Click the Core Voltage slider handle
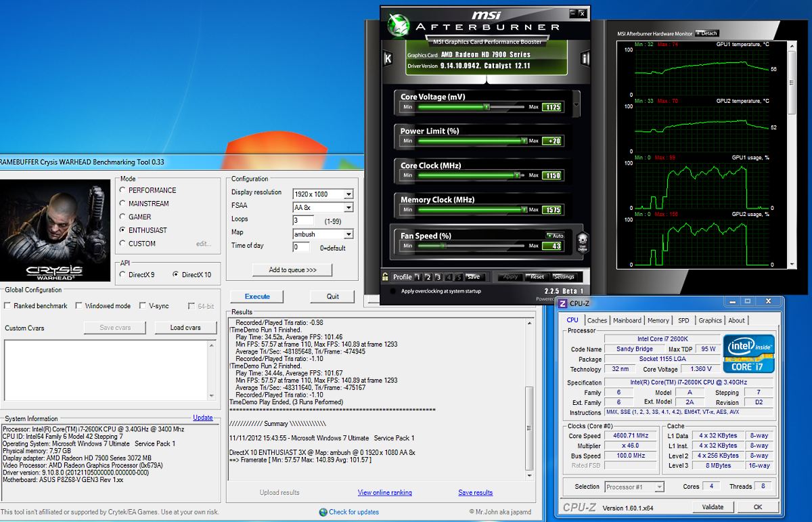 (486, 107)
